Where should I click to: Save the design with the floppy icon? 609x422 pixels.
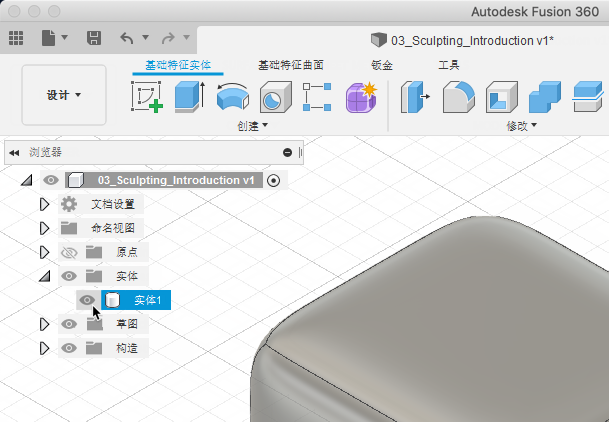tap(94, 38)
